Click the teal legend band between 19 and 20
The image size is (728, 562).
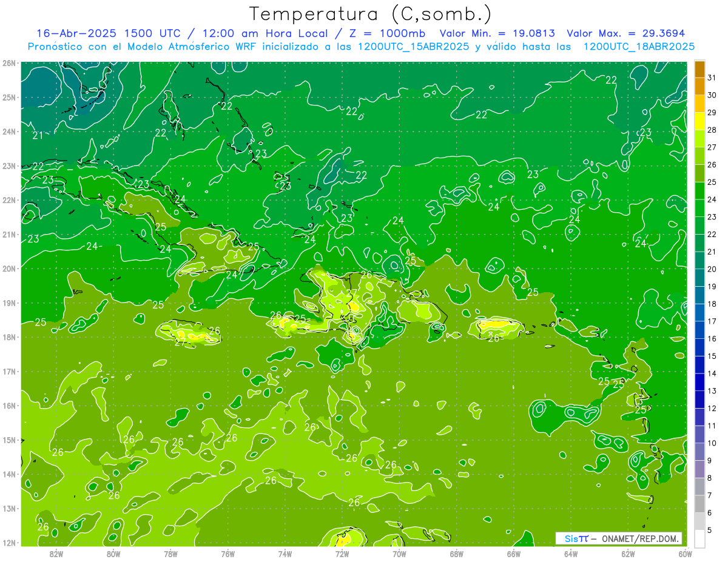tap(699, 278)
